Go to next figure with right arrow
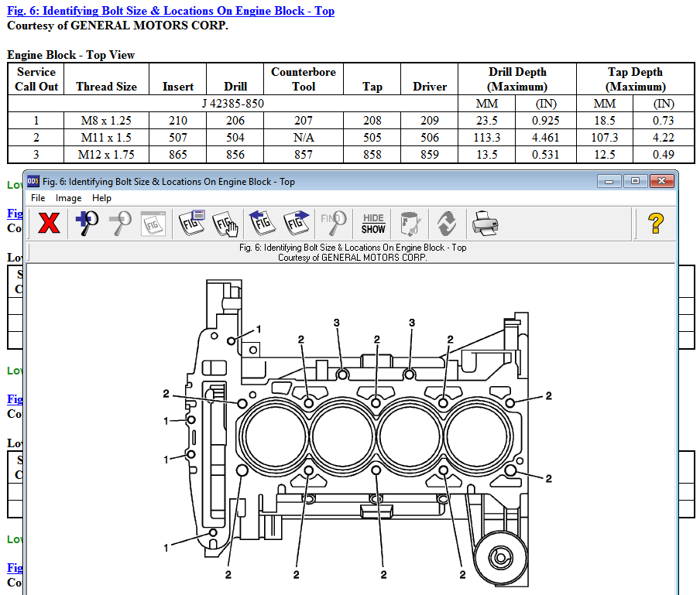700x595 pixels. [x=297, y=224]
